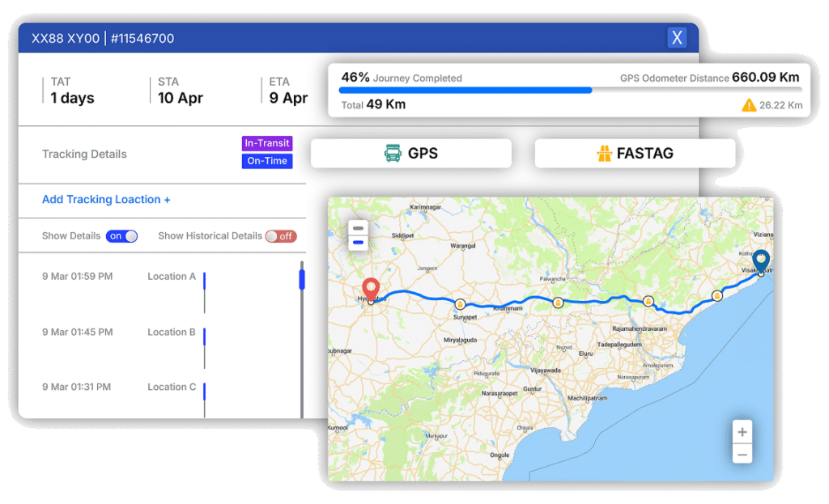Screen dimensions: 829x504
Task: Click the toll marker above Rajamahendravaram
Action: click(x=648, y=301)
